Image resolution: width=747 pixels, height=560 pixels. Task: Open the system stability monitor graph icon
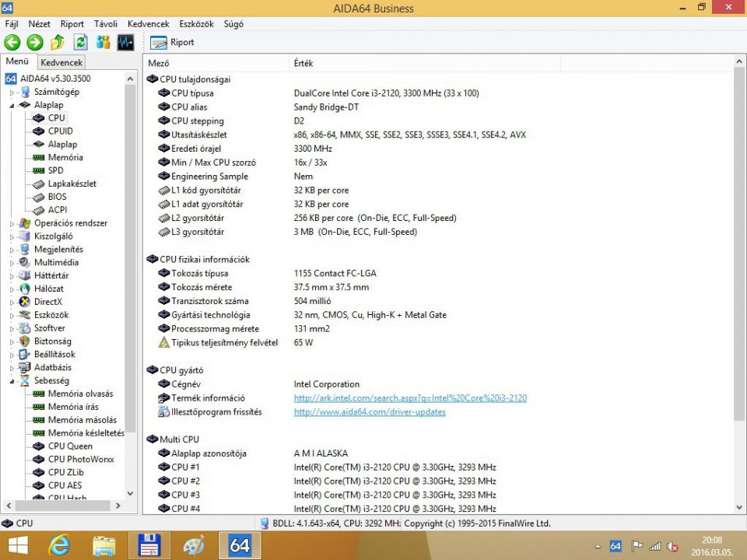click(x=125, y=42)
